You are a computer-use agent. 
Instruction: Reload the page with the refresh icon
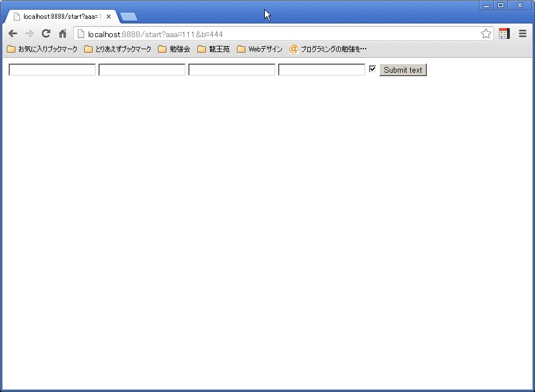point(46,33)
